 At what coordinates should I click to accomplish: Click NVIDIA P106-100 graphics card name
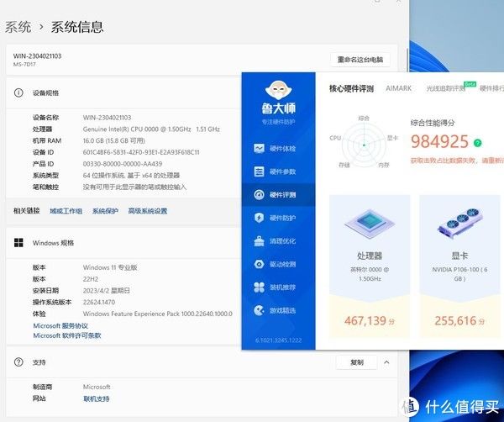click(x=459, y=274)
